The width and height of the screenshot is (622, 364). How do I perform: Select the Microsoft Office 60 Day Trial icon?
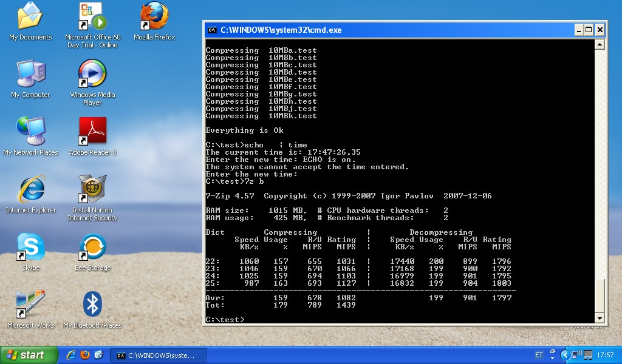(92, 25)
